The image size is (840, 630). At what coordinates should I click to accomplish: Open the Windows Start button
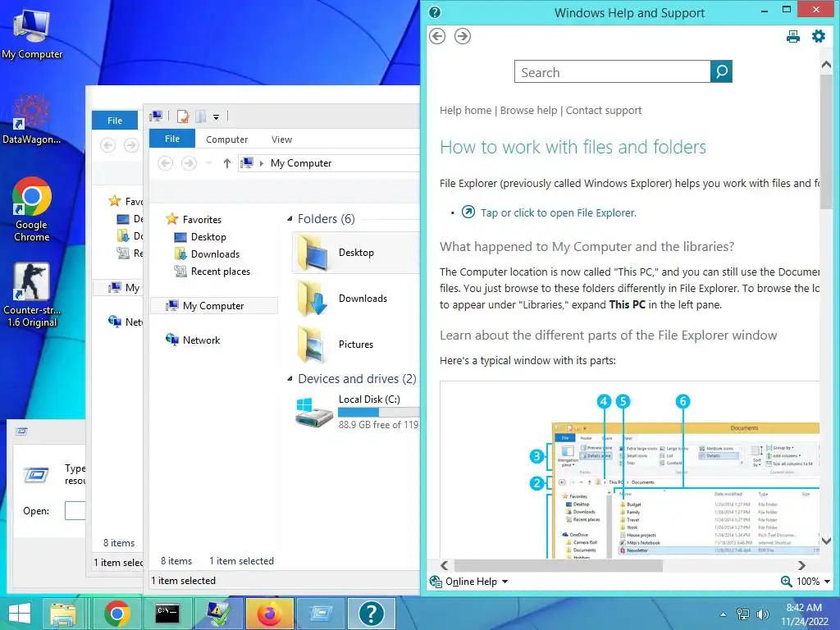point(20,614)
